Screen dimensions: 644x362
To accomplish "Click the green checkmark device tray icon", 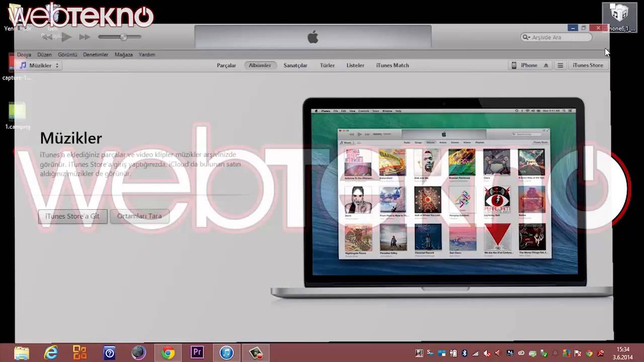I will (x=544, y=353).
